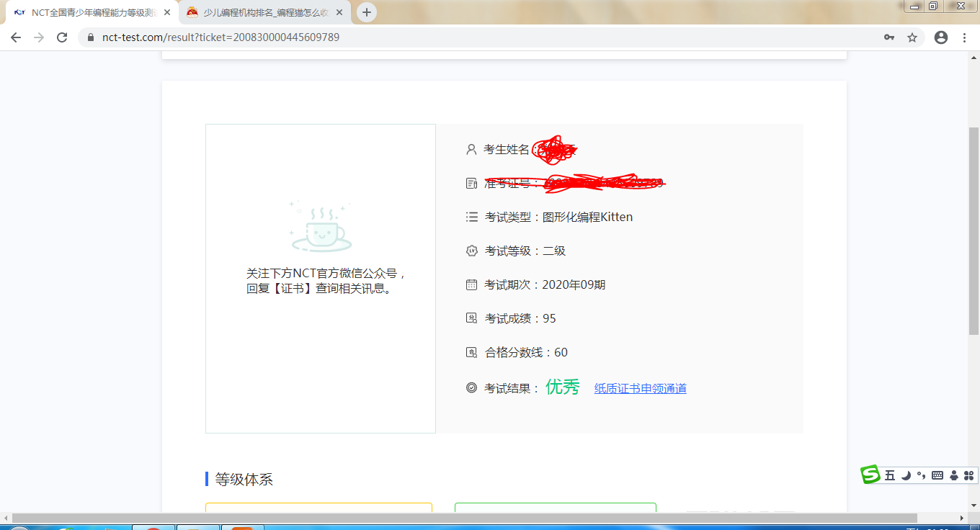Click the exam type 图形化编程Kitten text
The image size is (980, 530).
click(x=587, y=217)
